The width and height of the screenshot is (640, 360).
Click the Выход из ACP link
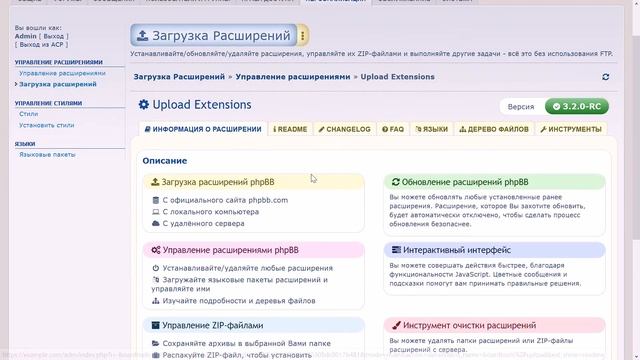[41, 44]
